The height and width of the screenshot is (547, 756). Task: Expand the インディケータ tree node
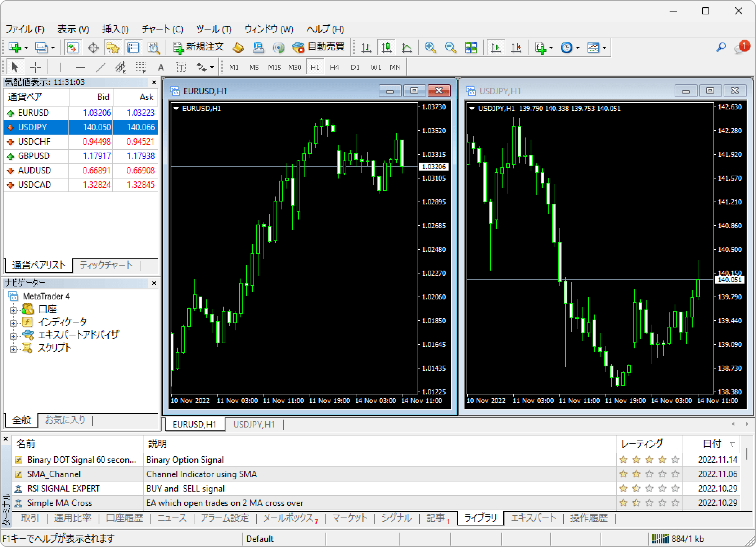tap(13, 323)
